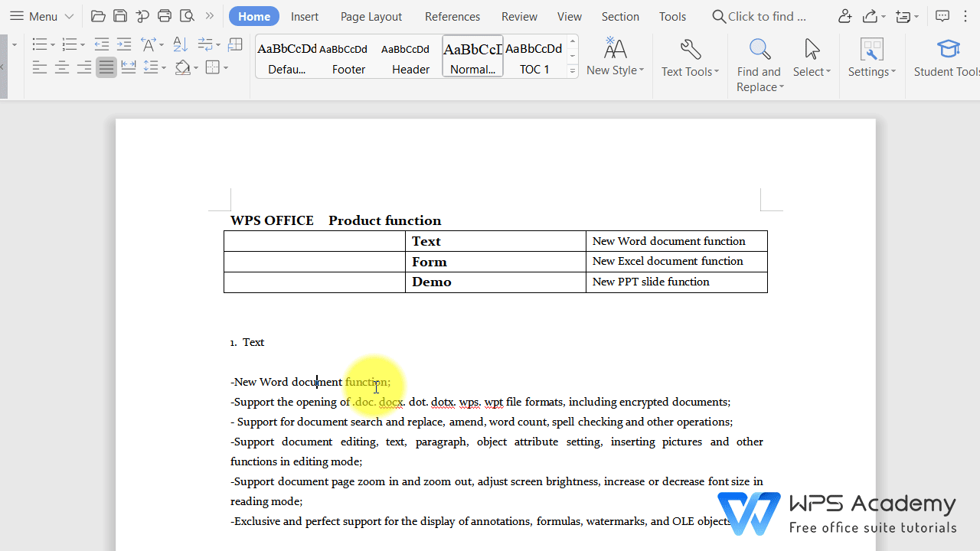Toggle justified paragraph alignment
The height and width of the screenshot is (551, 980).
[x=106, y=67]
